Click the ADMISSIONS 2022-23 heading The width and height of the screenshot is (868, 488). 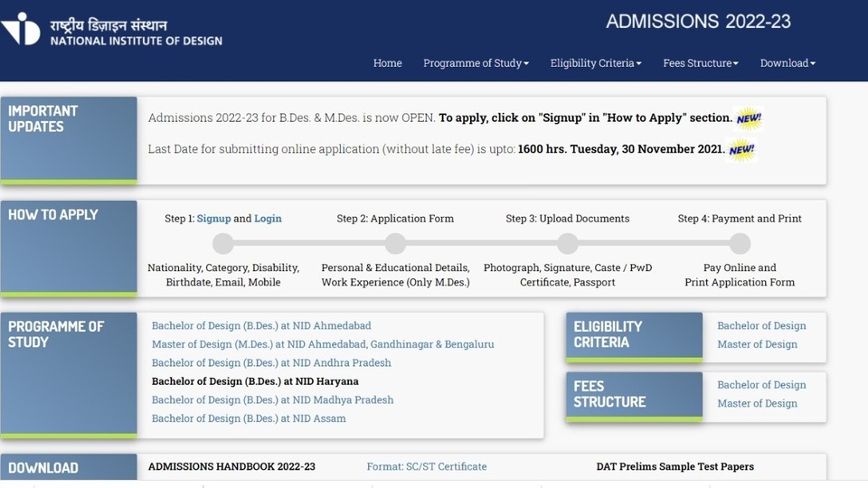click(698, 22)
